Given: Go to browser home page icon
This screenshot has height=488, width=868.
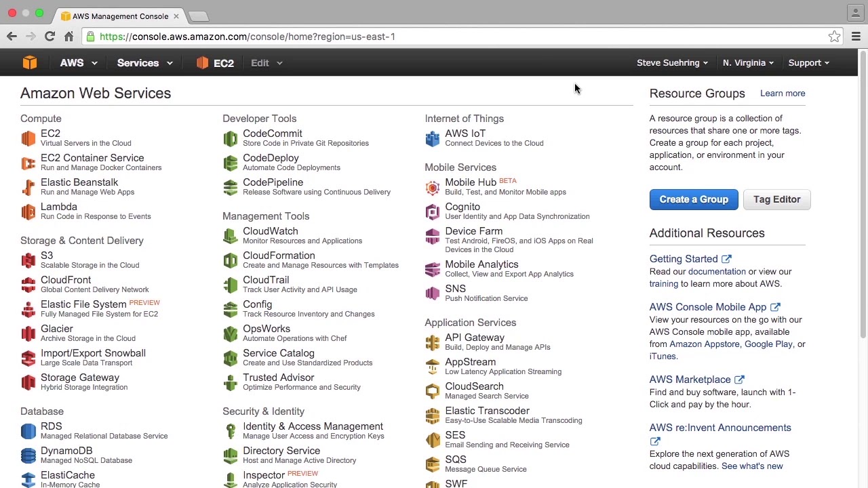Looking at the screenshot, I should (68, 36).
